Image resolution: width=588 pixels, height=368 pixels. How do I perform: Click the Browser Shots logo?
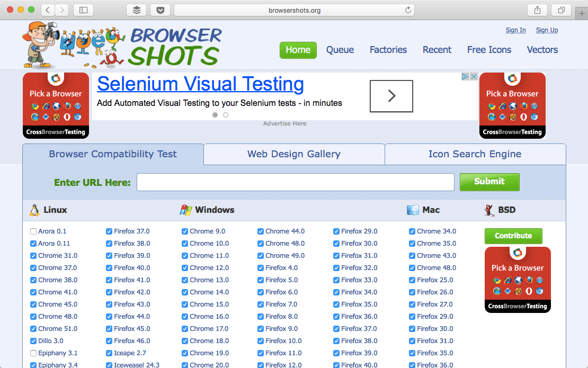pos(122,44)
